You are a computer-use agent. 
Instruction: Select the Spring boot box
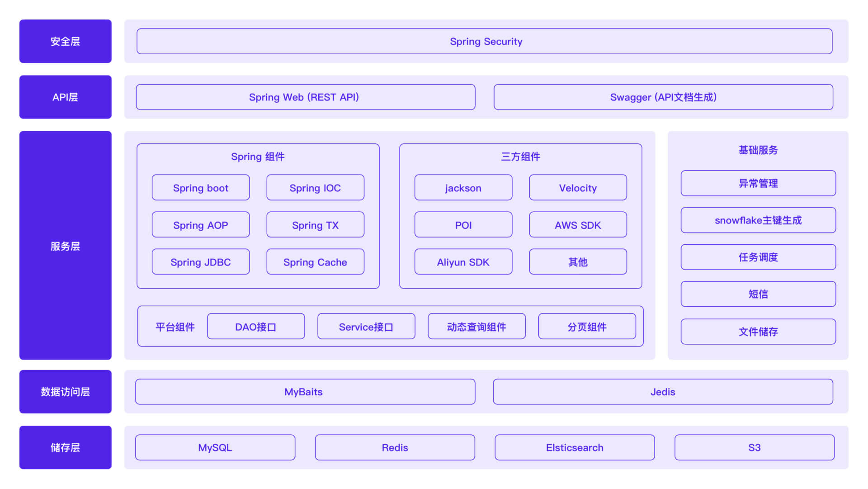point(201,188)
